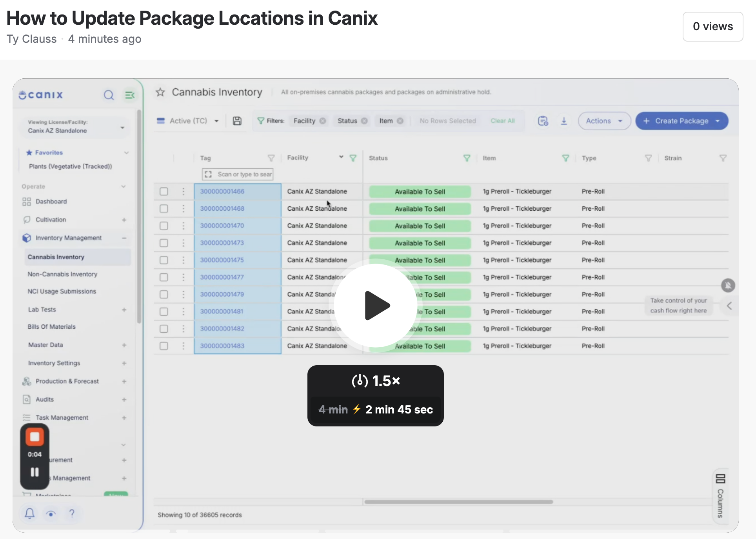Screen dimensions: 756x539
Task: Click the Status column filter icon
Action: pos(467,158)
